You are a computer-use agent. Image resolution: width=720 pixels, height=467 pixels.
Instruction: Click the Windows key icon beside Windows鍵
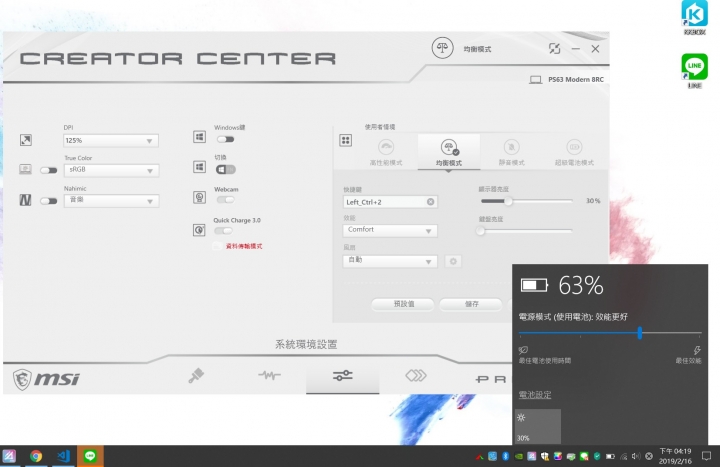coord(199,137)
